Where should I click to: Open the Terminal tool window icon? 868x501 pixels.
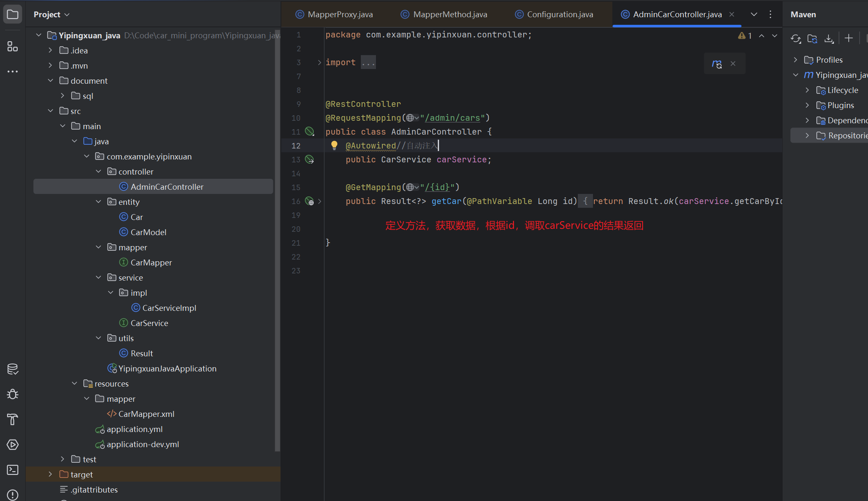pyautogui.click(x=13, y=470)
